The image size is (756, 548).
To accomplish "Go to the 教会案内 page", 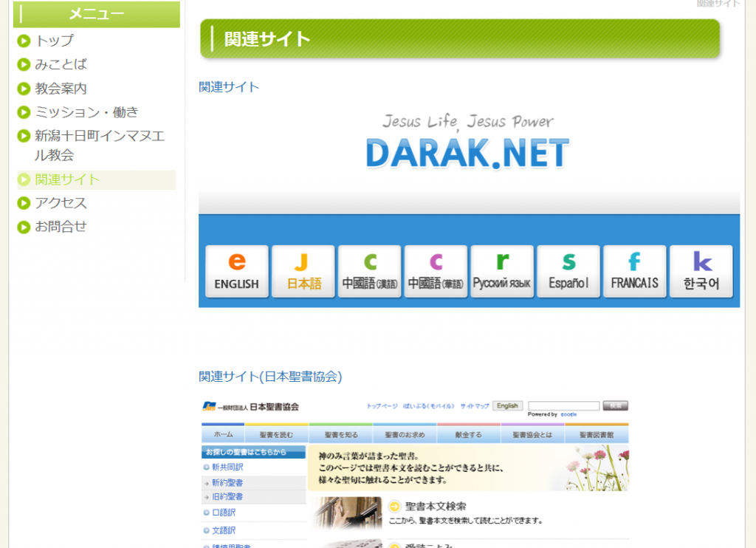I will pos(61,89).
